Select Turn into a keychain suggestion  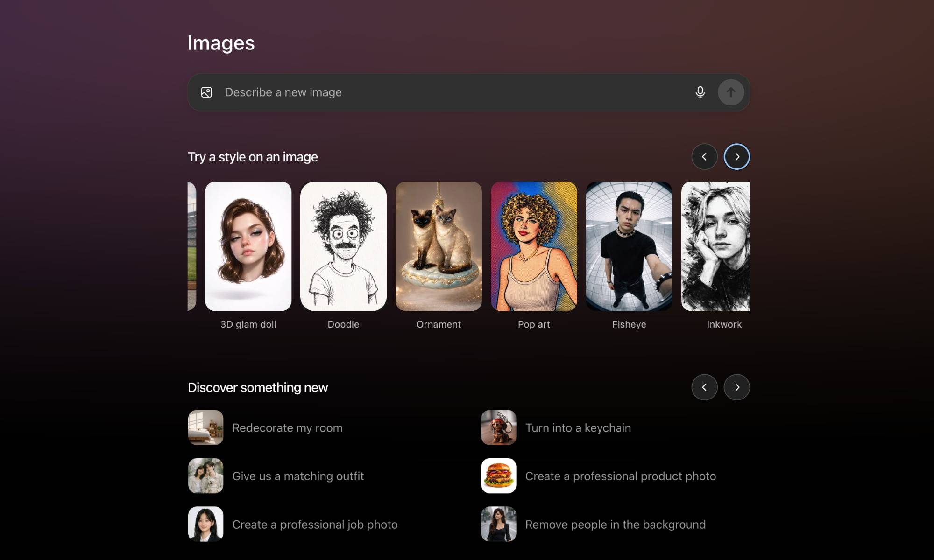tap(578, 428)
